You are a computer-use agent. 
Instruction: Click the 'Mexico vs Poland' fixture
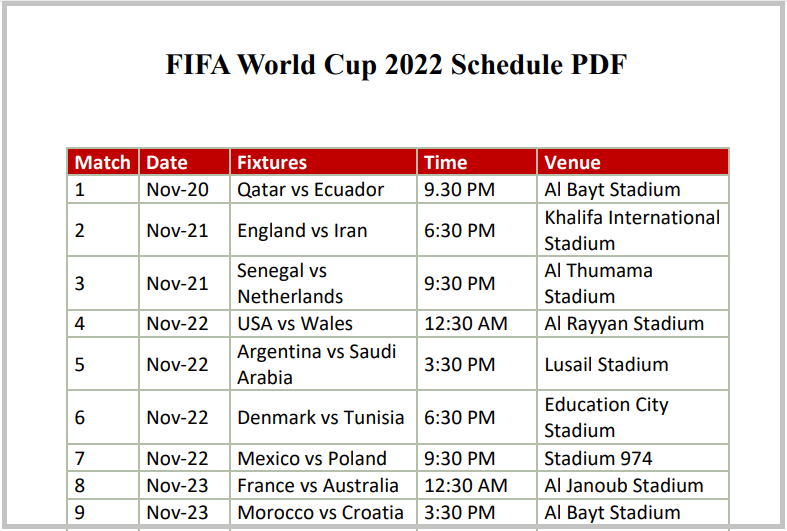pyautogui.click(x=312, y=459)
